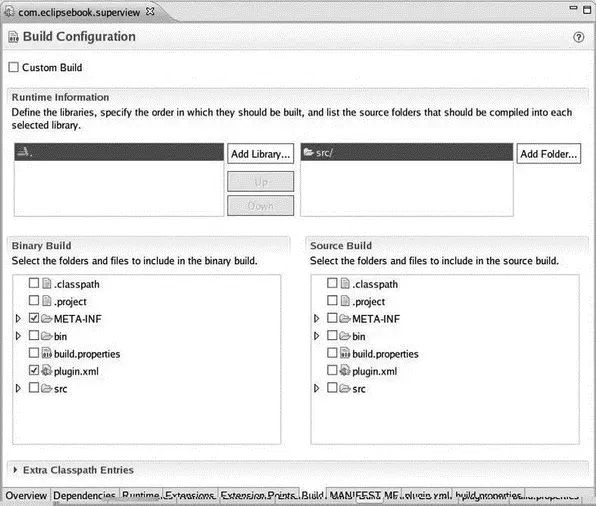The height and width of the screenshot is (506, 596).
Task: Check META-INF in Source Build
Action: pyautogui.click(x=332, y=318)
